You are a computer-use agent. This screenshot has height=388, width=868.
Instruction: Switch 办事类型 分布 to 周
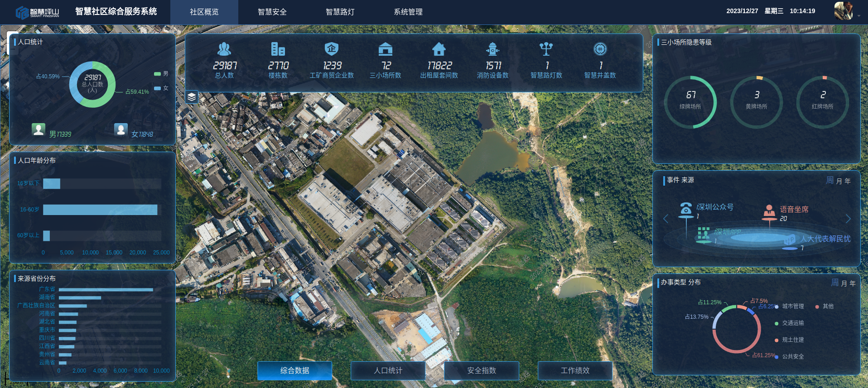[x=835, y=283]
